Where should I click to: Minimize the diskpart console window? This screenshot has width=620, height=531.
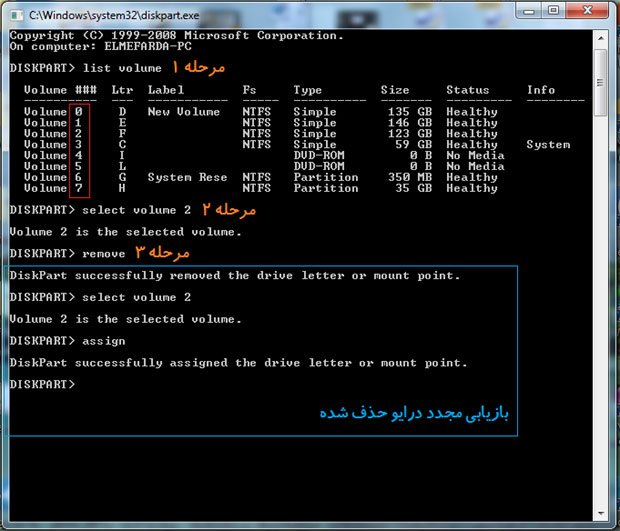click(529, 11)
